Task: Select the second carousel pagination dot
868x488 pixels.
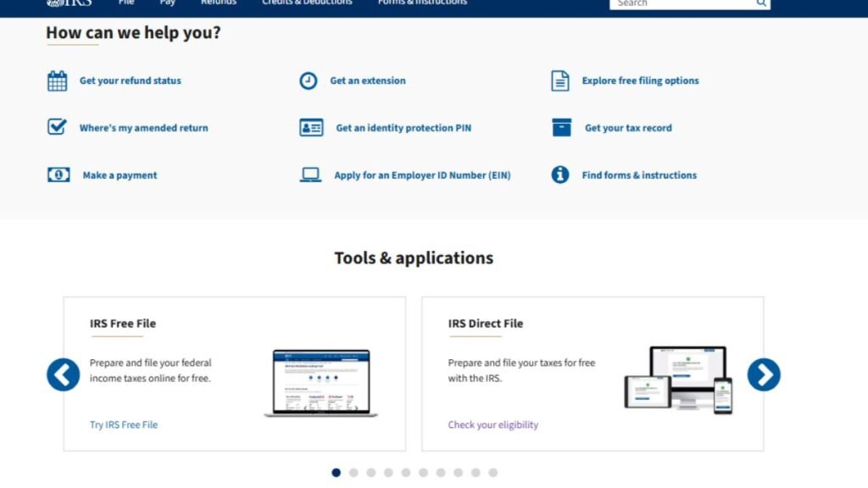Action: (353, 473)
